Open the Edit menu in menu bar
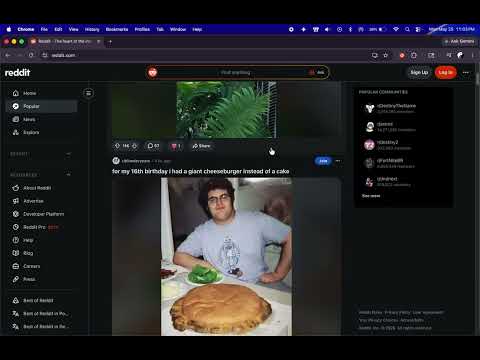This screenshot has width=480, height=360. point(58,29)
